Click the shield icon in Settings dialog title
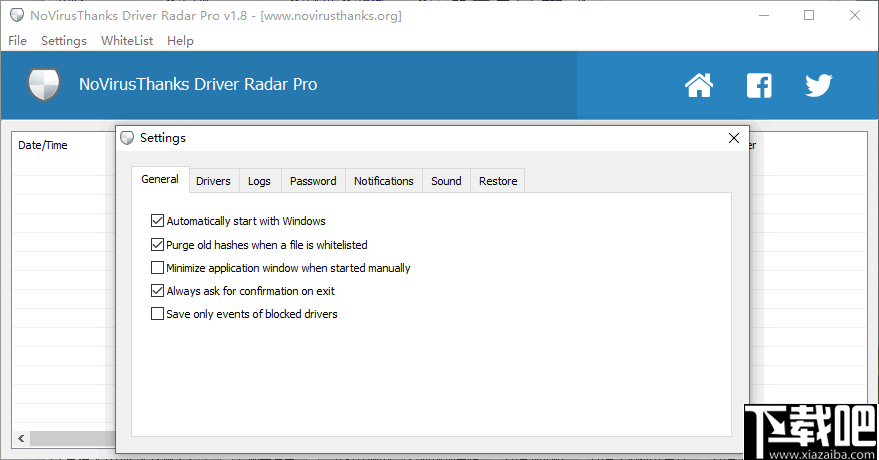879x460 pixels. pyautogui.click(x=127, y=138)
